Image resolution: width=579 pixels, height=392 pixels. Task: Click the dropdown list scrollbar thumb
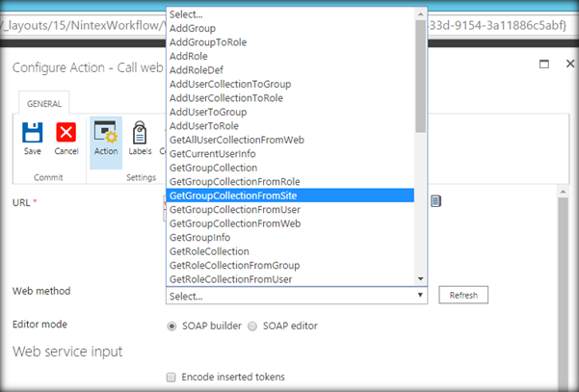pyautogui.click(x=421, y=76)
